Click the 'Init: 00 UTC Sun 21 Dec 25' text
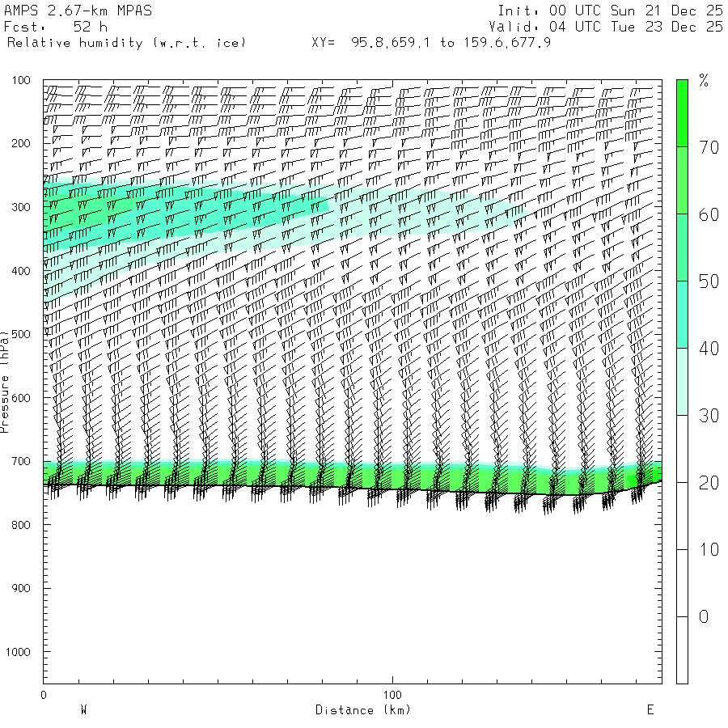 [x=610, y=11]
